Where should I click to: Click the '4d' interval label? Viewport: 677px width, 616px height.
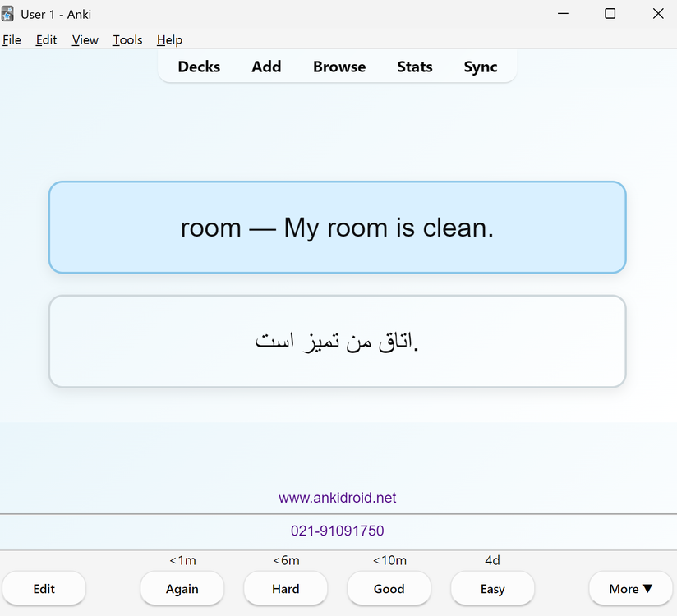[x=492, y=560]
